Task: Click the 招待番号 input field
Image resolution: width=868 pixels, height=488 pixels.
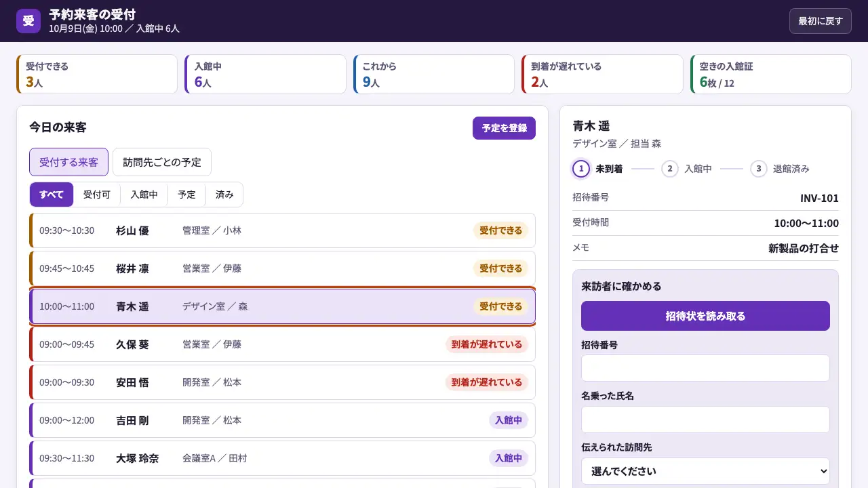Action: click(705, 368)
